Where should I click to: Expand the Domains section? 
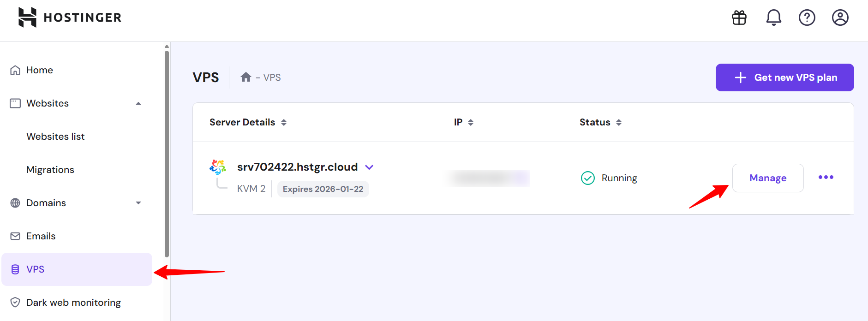[x=138, y=202]
